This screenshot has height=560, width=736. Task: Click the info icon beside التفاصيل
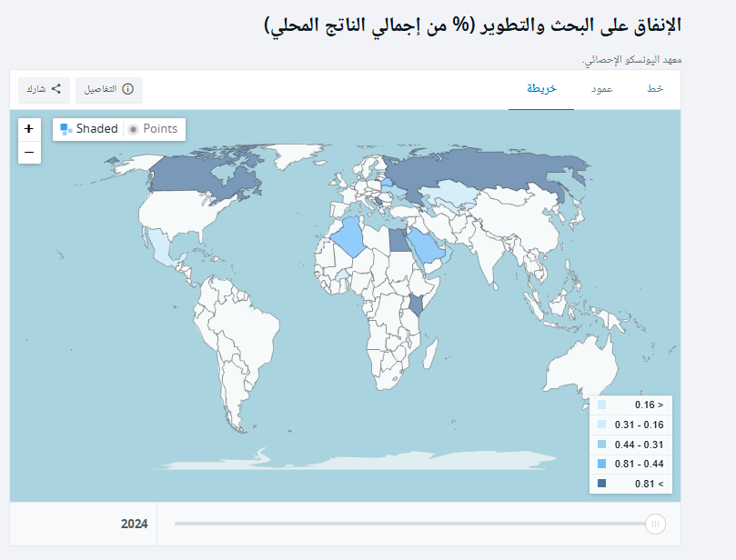(x=127, y=89)
